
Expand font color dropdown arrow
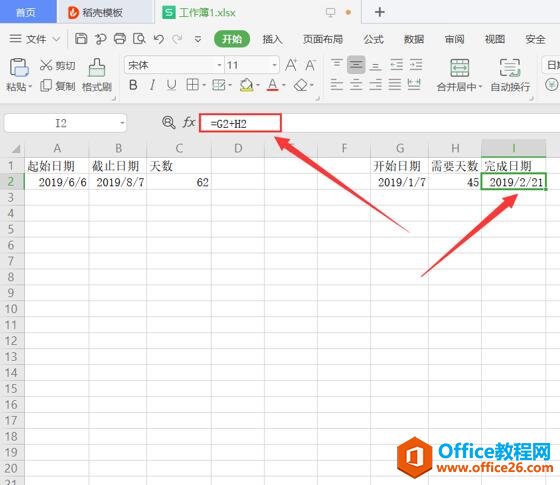click(284, 85)
